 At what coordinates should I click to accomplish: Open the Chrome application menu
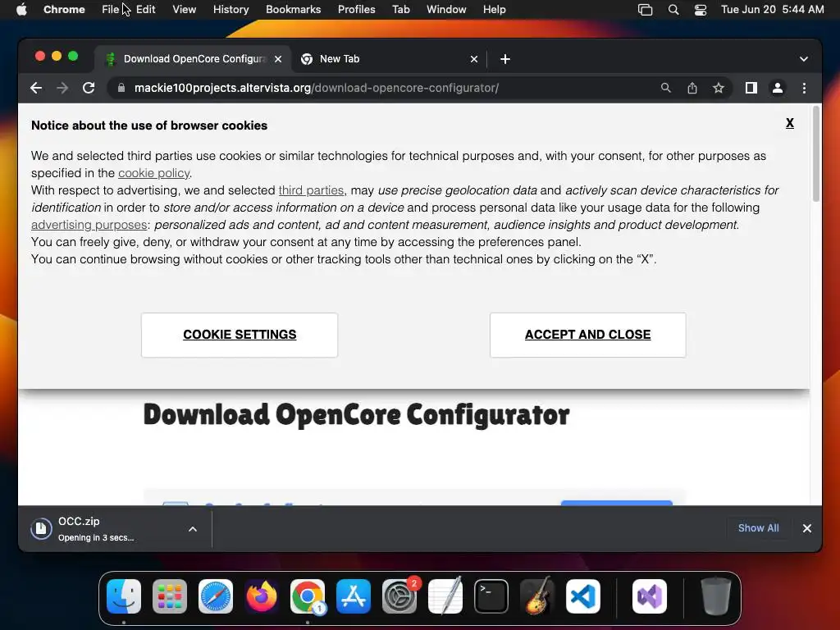click(64, 10)
